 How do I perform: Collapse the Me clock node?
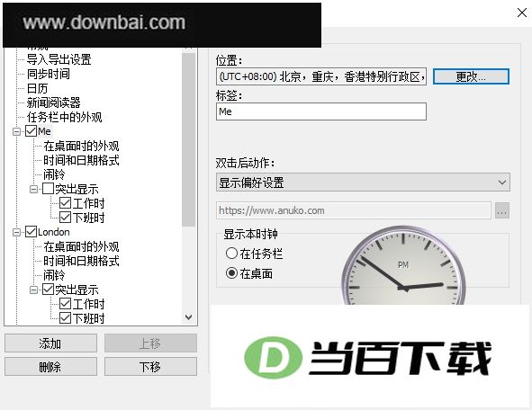[16, 131]
